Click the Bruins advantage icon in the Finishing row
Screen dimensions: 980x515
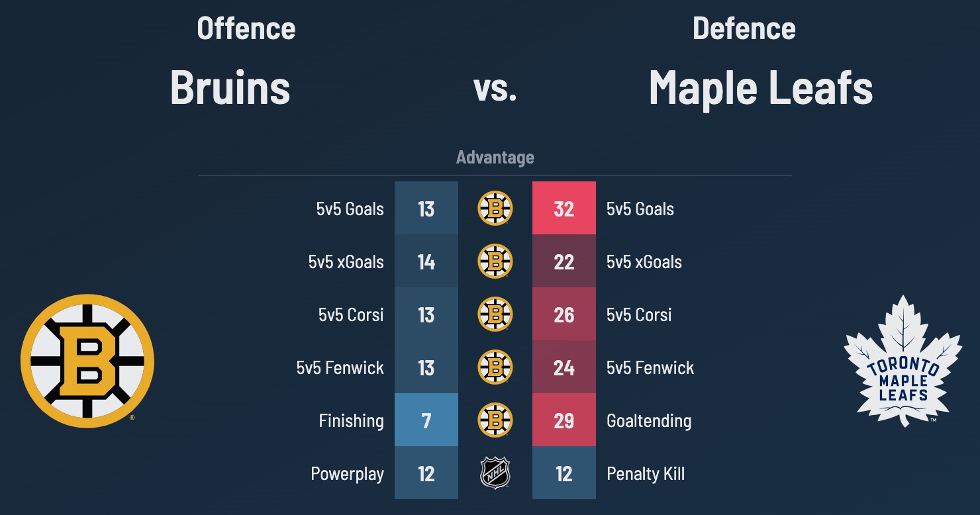click(x=495, y=420)
